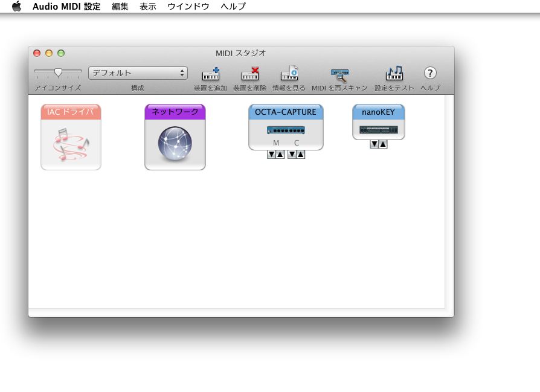Click the OCTA-CAPTURE port C connector arrows
Screen dimensions: 540x392
(x=296, y=154)
